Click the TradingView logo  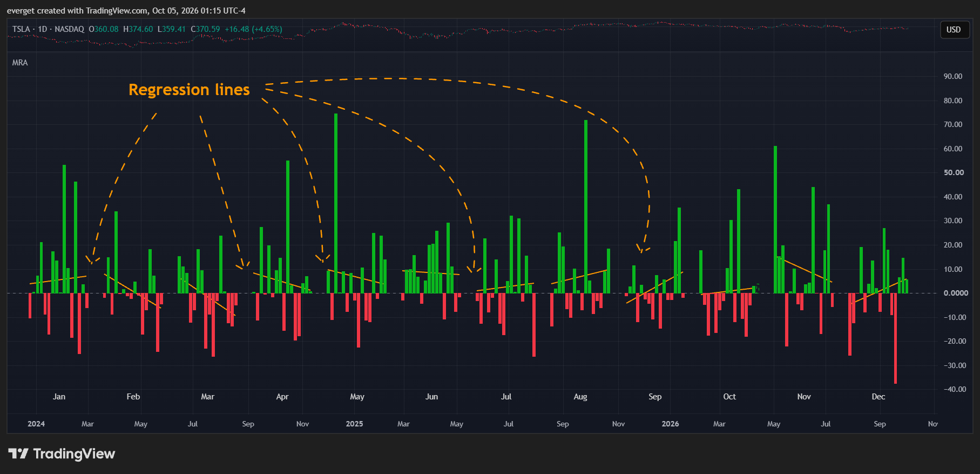(x=62, y=453)
